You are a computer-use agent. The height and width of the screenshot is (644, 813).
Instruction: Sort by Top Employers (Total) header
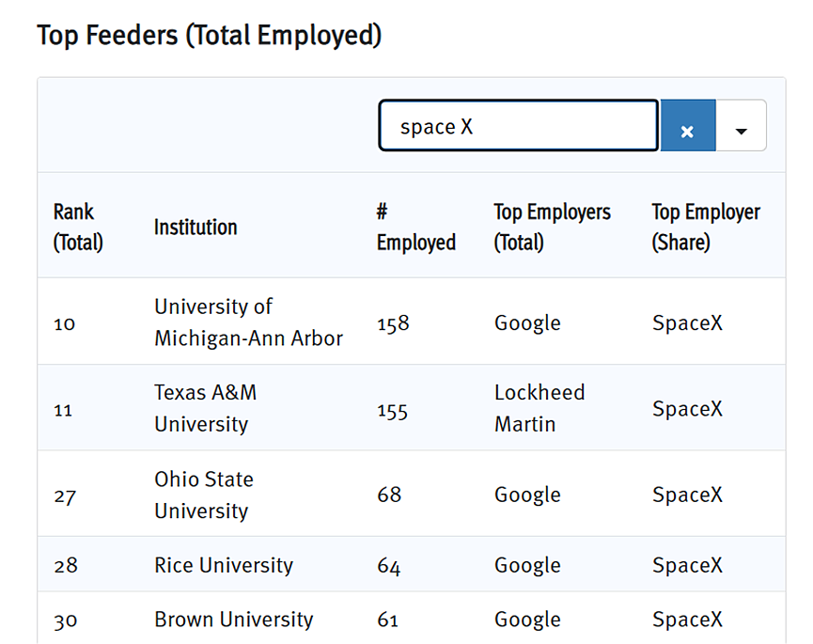[553, 228]
